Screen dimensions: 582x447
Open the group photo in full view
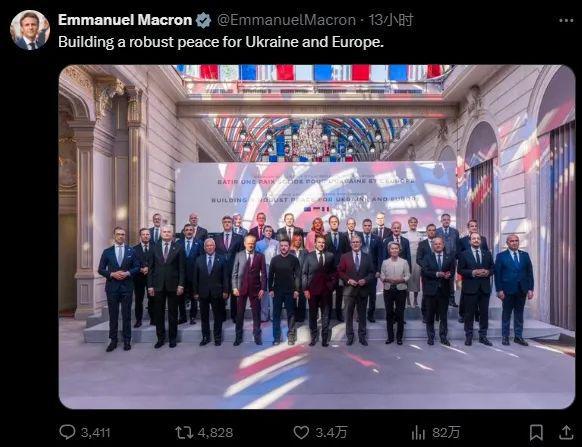click(317, 237)
